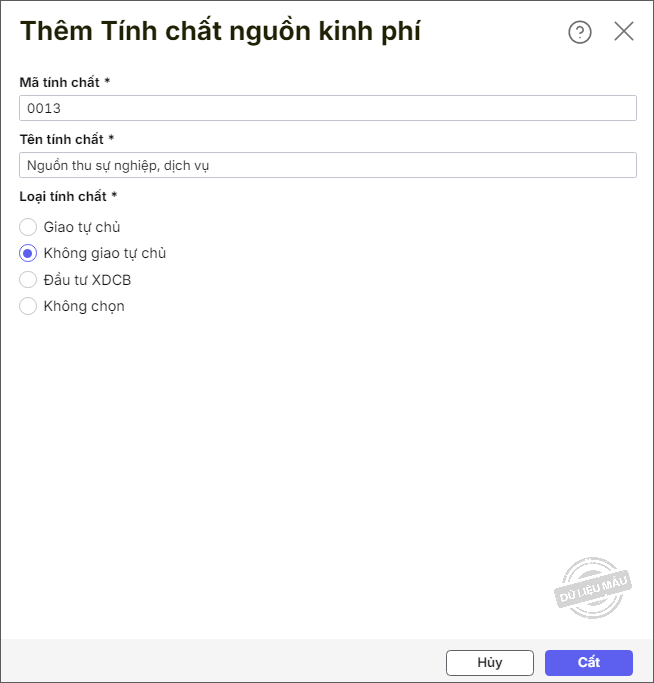Image resolution: width=654 pixels, height=683 pixels.
Task: Click into the Tên tính chất text box
Action: click(x=328, y=165)
